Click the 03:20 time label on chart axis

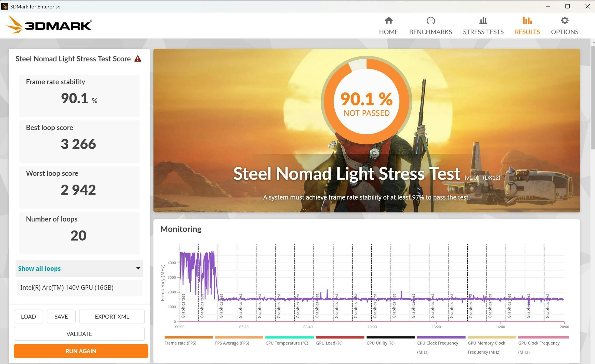(244, 327)
